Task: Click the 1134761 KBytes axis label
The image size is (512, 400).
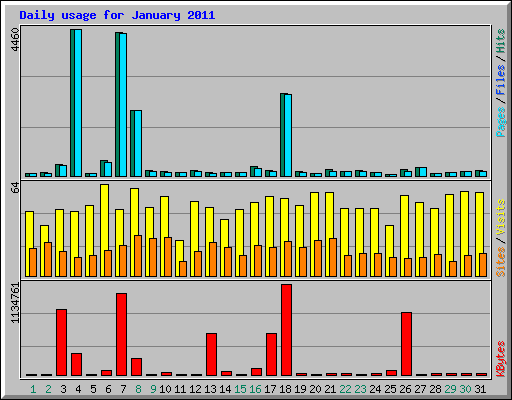Action: [x=15, y=303]
